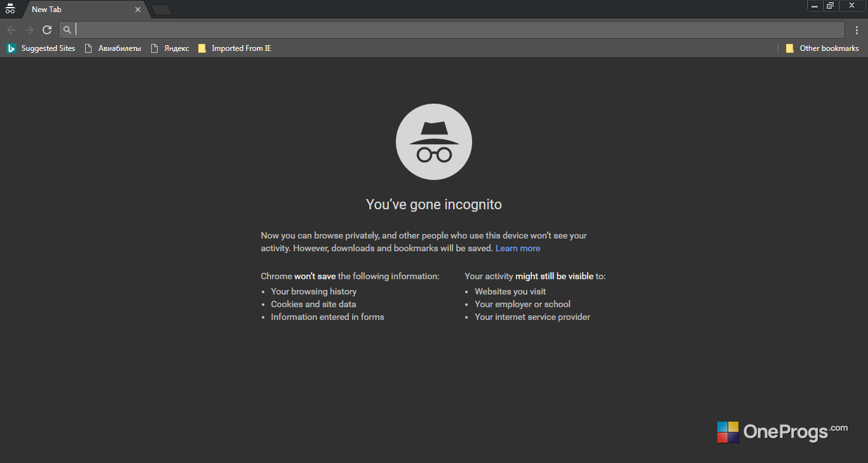Screen dimensions: 868x463
Task: Open the Авиабилеты bookmark
Action: click(x=112, y=48)
